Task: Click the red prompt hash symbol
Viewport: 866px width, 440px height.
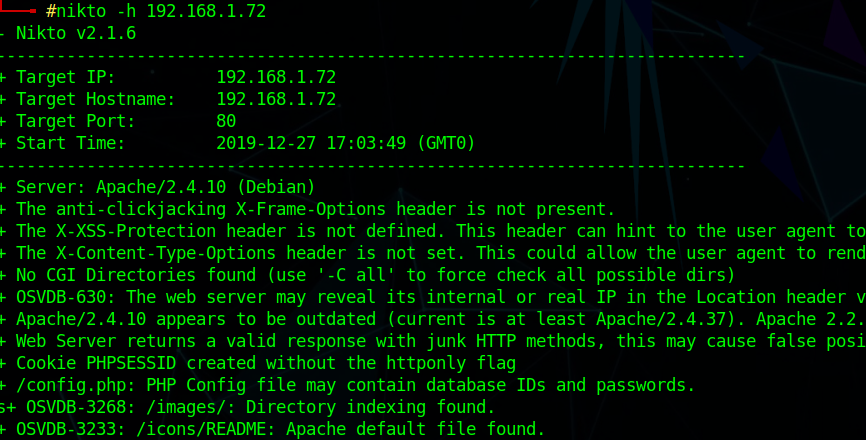Action: pyautogui.click(x=51, y=12)
